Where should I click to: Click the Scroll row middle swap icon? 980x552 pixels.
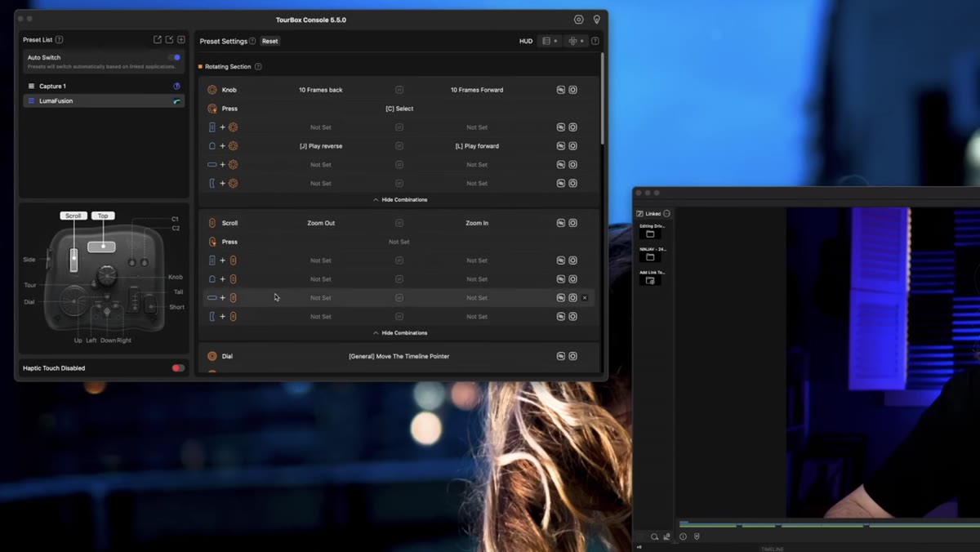coord(399,223)
